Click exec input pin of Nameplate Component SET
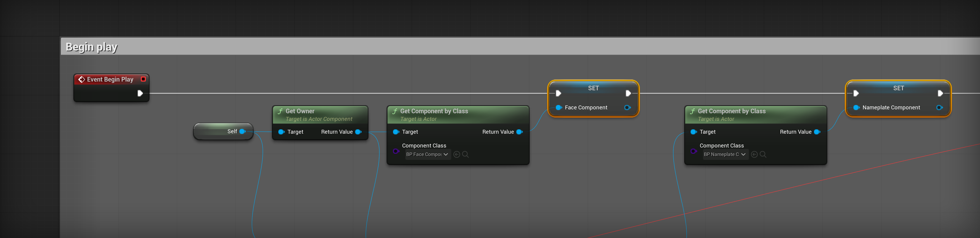 point(856,93)
